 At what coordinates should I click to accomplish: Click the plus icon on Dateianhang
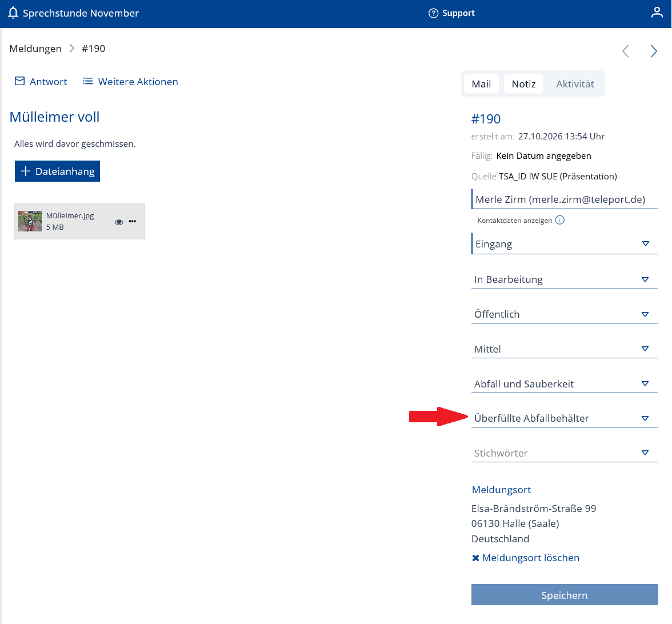[x=25, y=171]
